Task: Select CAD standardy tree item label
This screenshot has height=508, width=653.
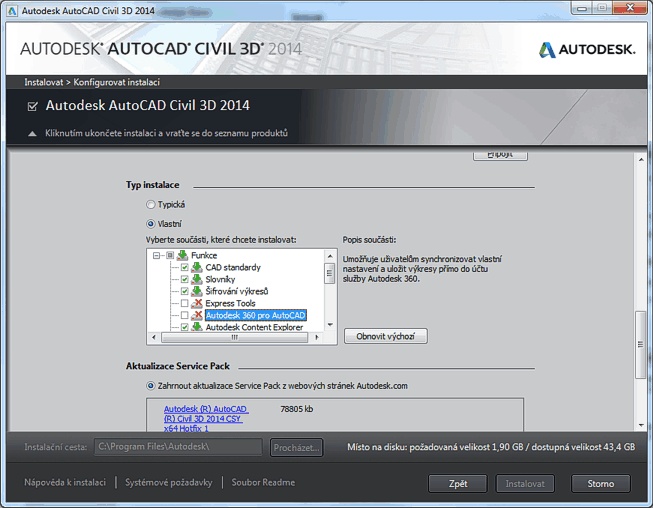Action: [233, 267]
